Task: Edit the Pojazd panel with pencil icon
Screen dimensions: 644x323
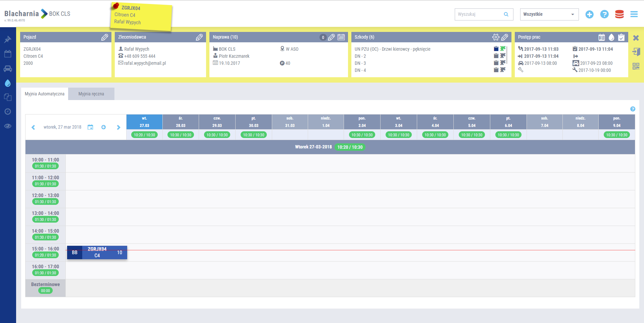Action: tap(105, 37)
